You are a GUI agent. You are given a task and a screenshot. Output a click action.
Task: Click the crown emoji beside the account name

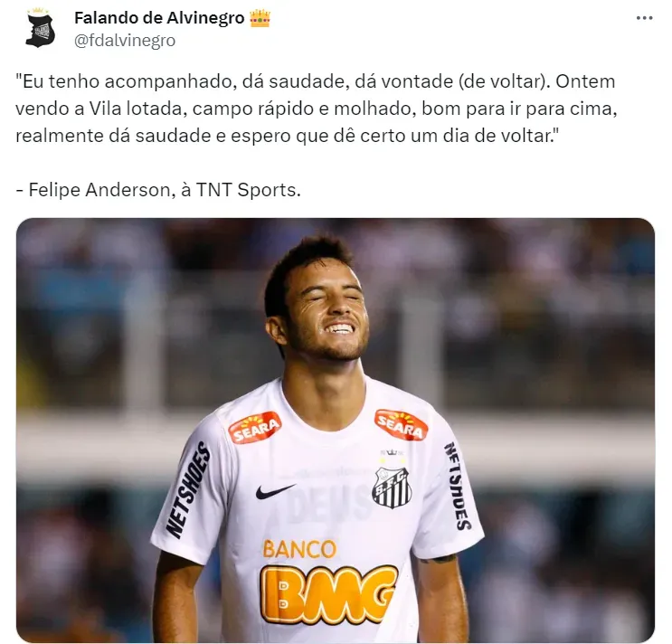click(260, 18)
